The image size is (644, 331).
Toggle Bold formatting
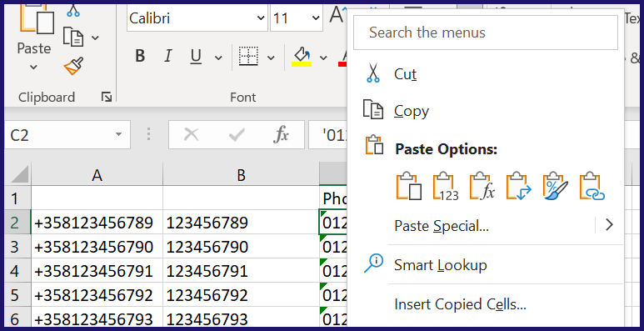(x=140, y=56)
